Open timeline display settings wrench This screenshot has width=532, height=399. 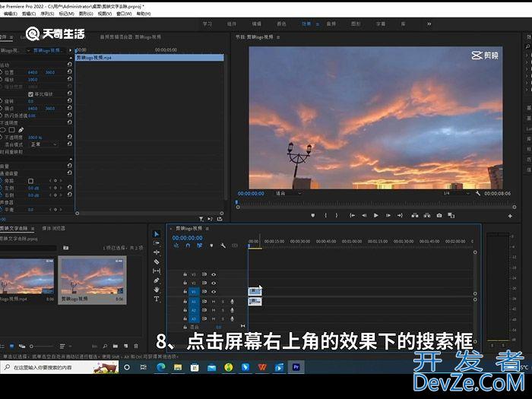(x=223, y=245)
